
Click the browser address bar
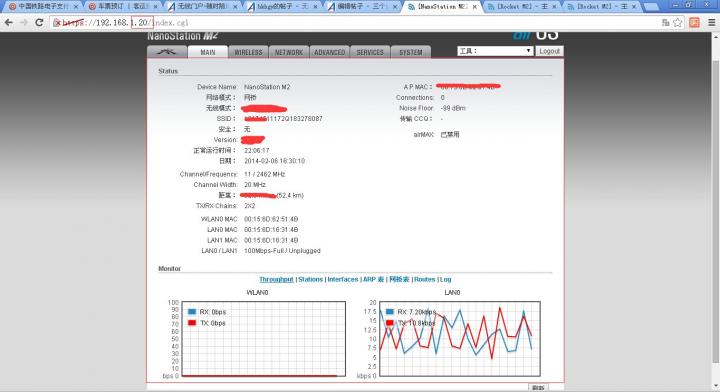point(354,22)
